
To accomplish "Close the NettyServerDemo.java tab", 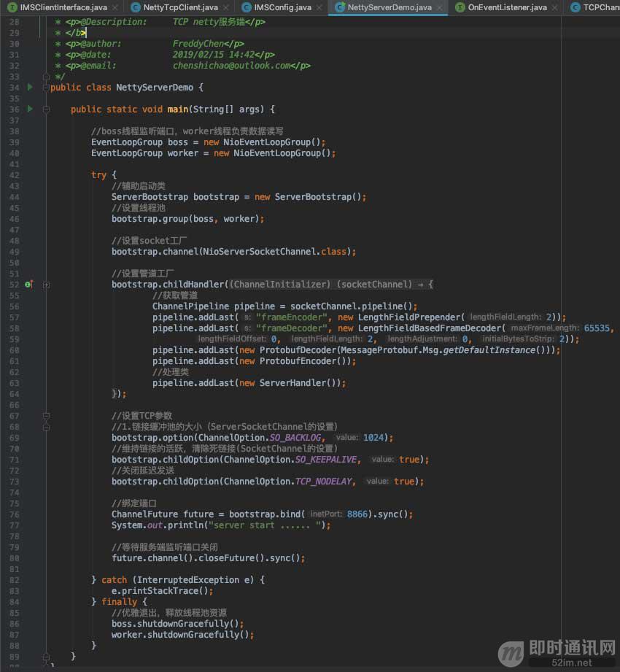I will click(440, 7).
